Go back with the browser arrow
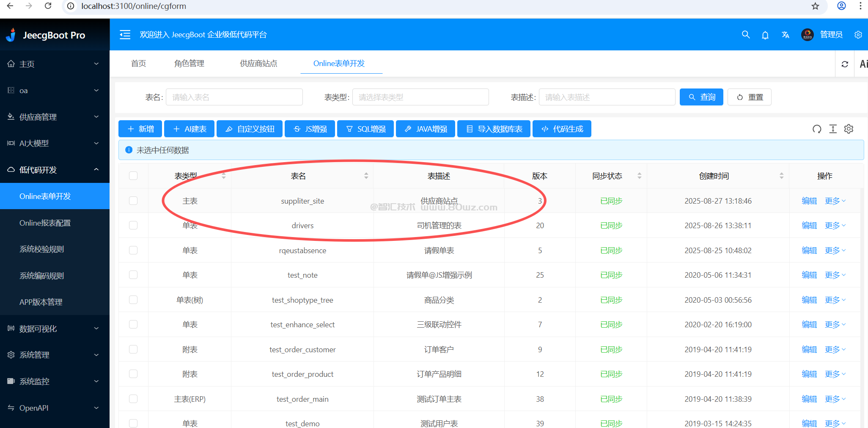 point(10,6)
